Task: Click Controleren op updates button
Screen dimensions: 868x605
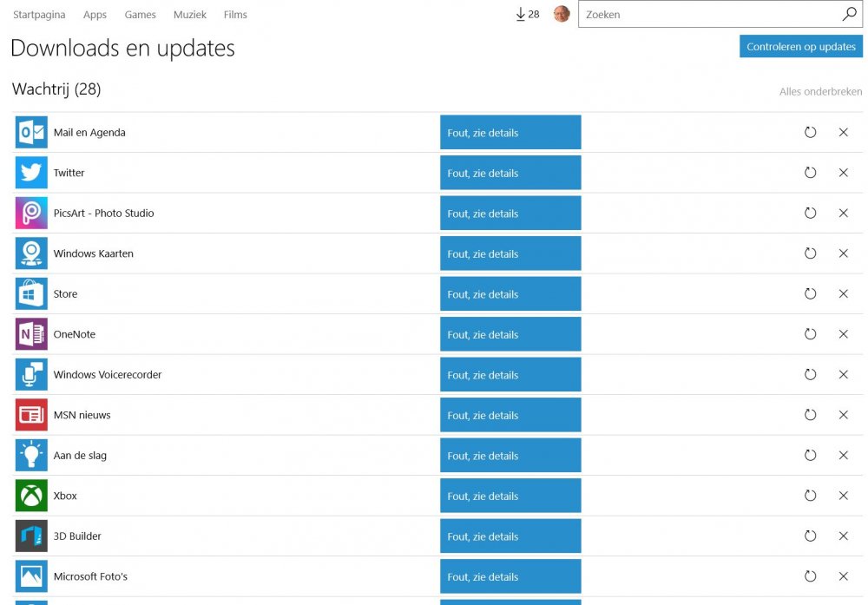Action: (x=801, y=47)
